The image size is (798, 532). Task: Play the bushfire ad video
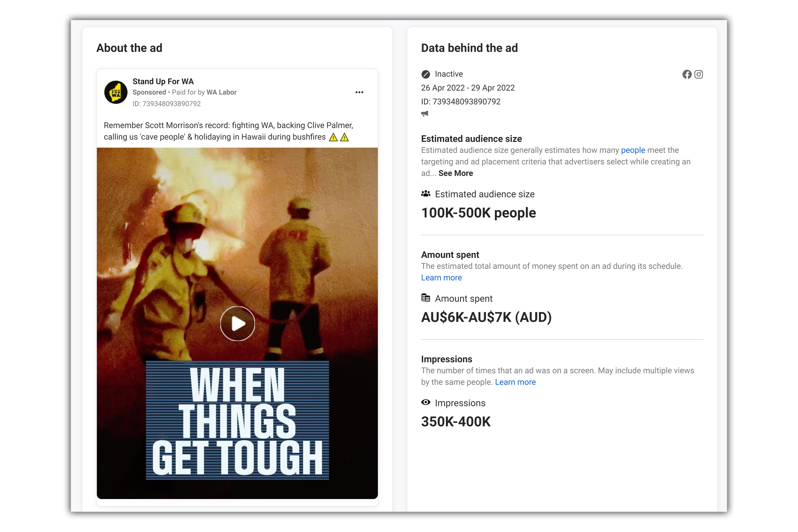(237, 323)
